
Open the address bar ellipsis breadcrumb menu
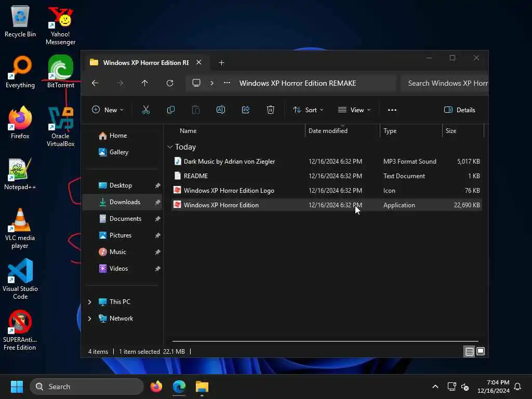(x=227, y=83)
